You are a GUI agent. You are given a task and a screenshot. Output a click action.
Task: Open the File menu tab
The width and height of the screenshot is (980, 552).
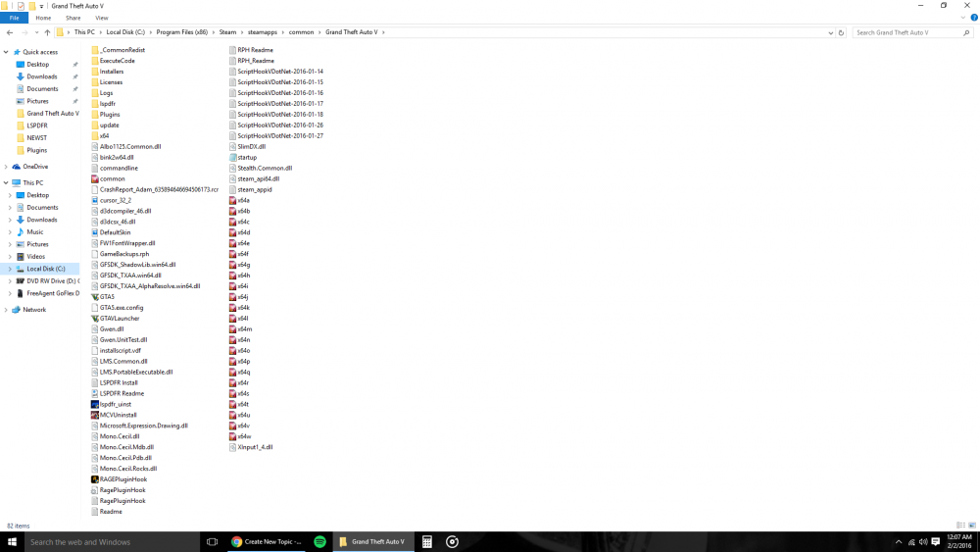point(14,18)
